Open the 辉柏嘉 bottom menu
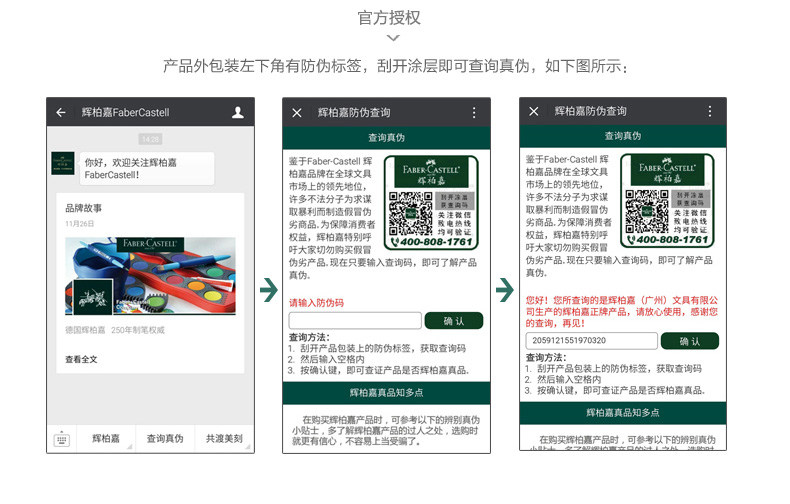The height and width of the screenshot is (504, 790). point(106,438)
